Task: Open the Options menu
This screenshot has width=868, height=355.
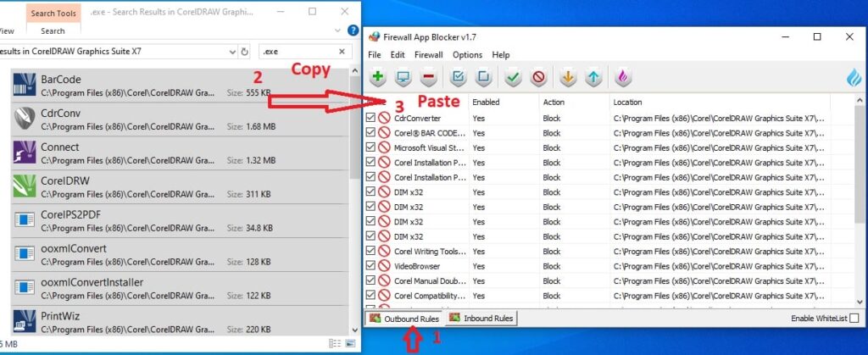Action: click(x=467, y=55)
